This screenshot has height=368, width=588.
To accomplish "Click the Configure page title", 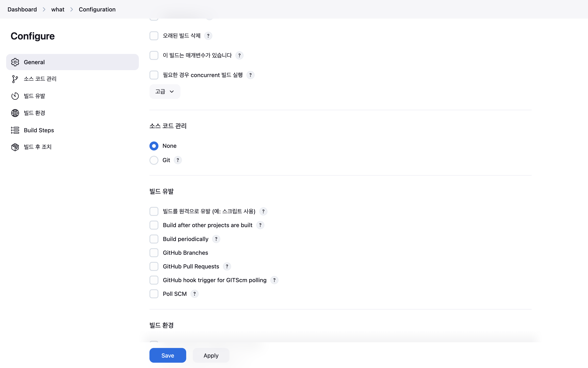I will pyautogui.click(x=32, y=36).
